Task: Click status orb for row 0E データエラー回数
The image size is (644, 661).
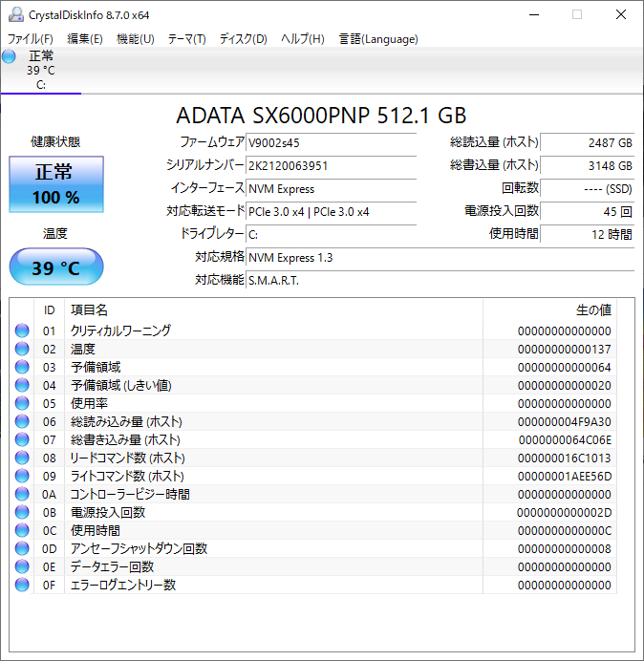Action: (x=22, y=566)
